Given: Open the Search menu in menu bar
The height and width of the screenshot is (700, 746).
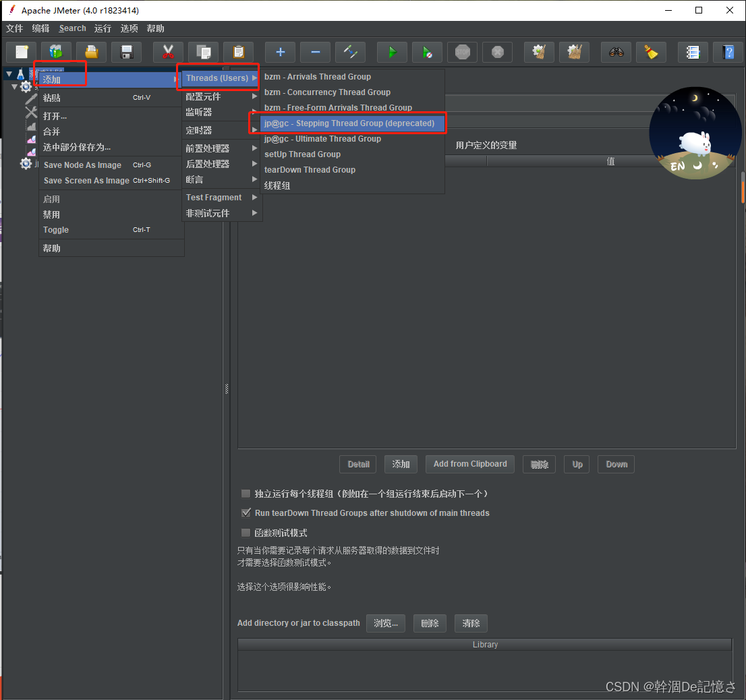Looking at the screenshot, I should 72,28.
